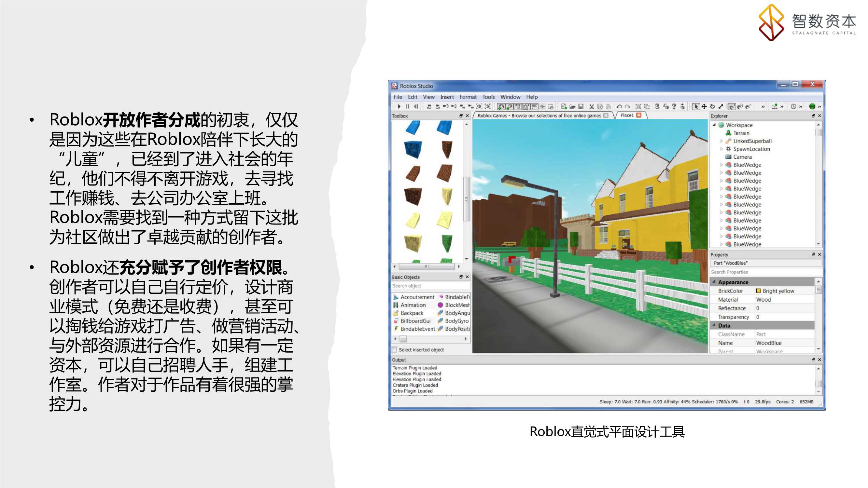
Task: Expand overflow chevron after the clock icon
Action: click(x=801, y=107)
